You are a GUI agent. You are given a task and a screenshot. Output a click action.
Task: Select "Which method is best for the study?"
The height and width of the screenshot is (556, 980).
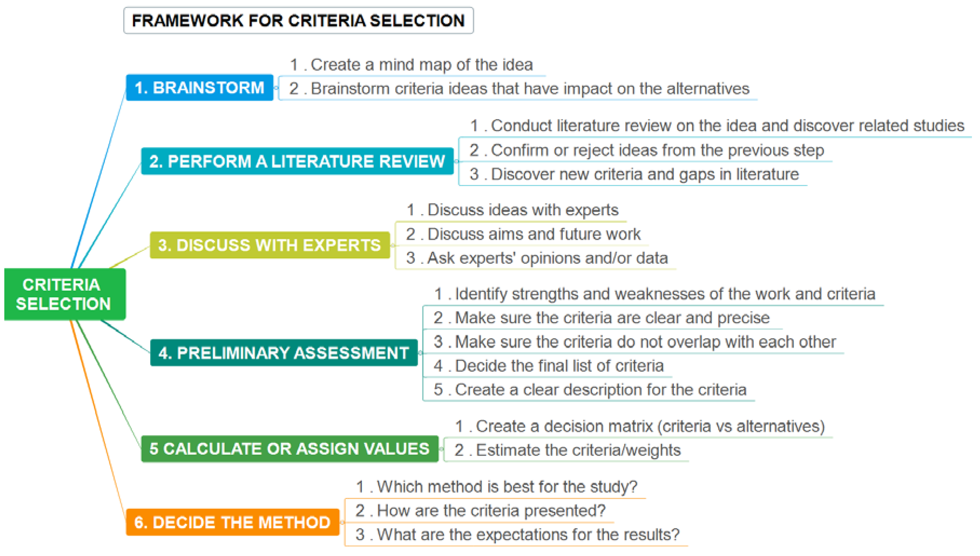497,487
